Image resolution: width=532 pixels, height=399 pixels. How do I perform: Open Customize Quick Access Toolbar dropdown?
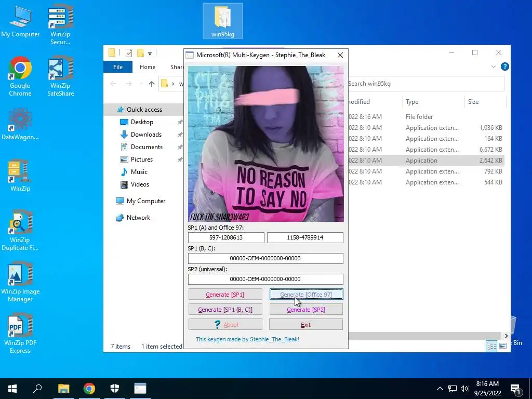[150, 54]
